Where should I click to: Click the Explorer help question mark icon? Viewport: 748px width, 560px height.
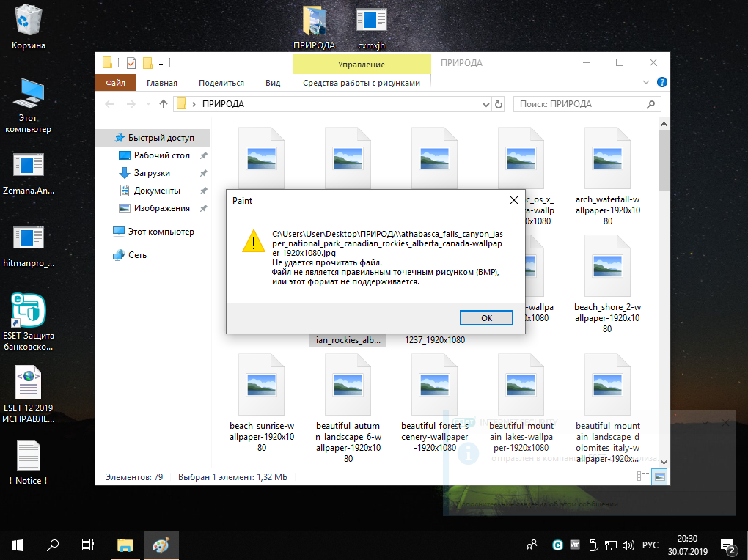[661, 83]
